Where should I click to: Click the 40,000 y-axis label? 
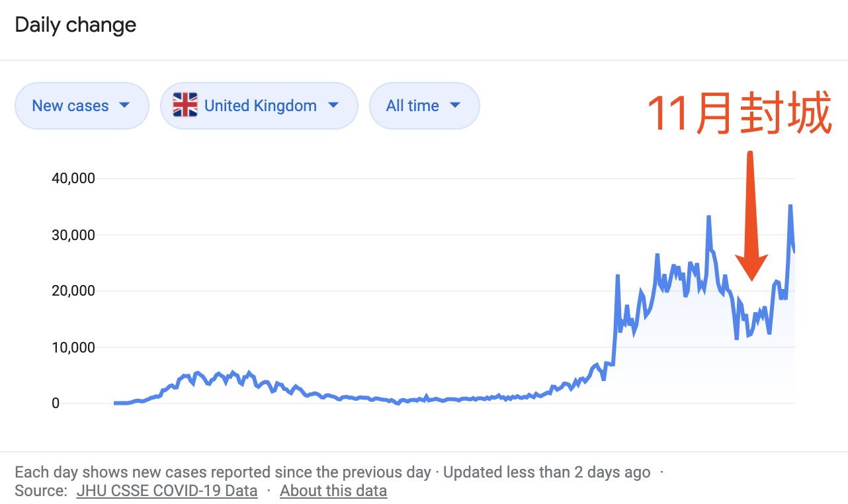pyautogui.click(x=73, y=177)
